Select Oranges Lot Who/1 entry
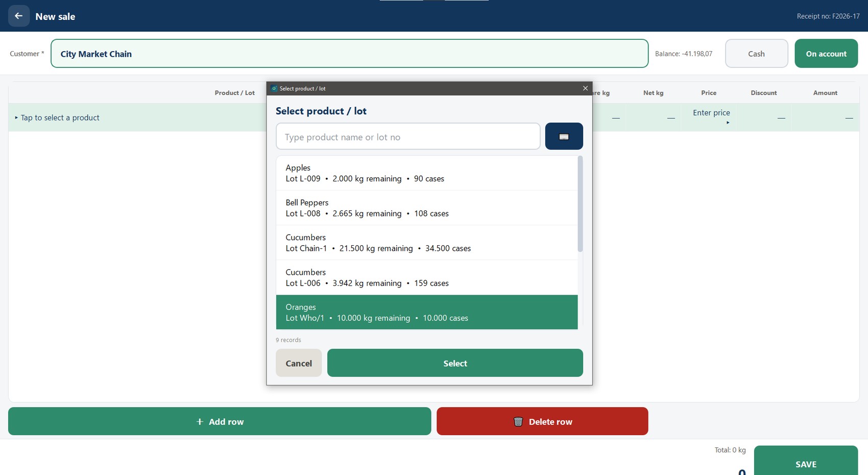Viewport: 868px width, 475px height. [x=427, y=312]
